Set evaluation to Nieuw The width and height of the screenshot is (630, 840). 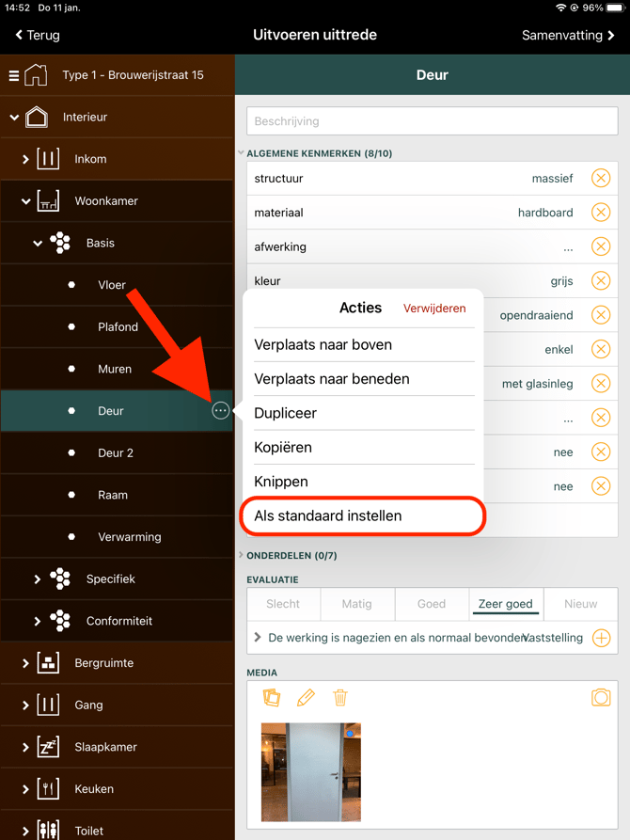coord(581,604)
